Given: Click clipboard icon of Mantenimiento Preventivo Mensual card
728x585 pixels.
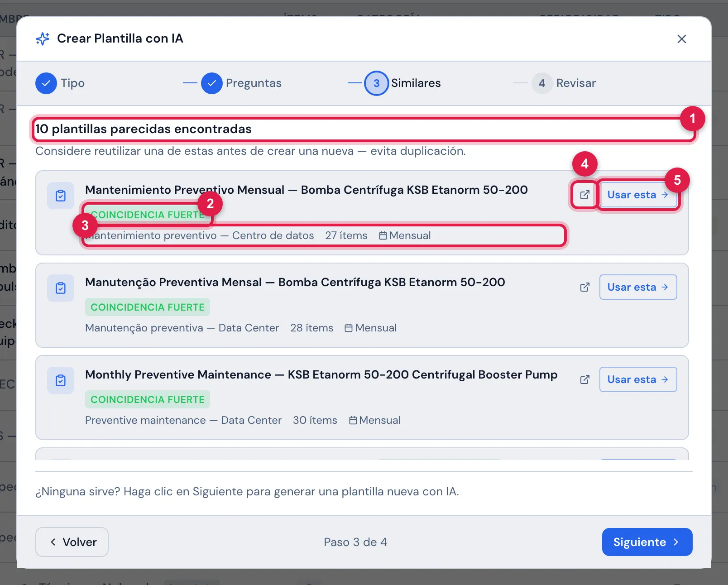Looking at the screenshot, I should pyautogui.click(x=61, y=196).
